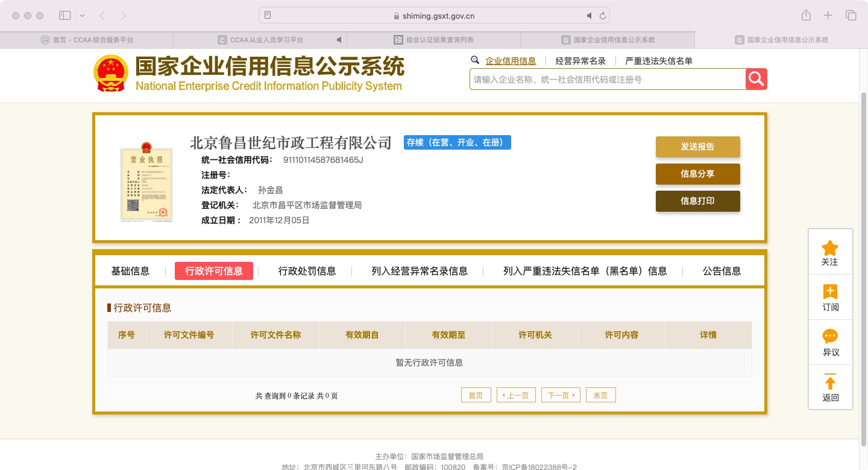Open the 公告信息 tab
This screenshot has width=868, height=470.
coord(722,271)
